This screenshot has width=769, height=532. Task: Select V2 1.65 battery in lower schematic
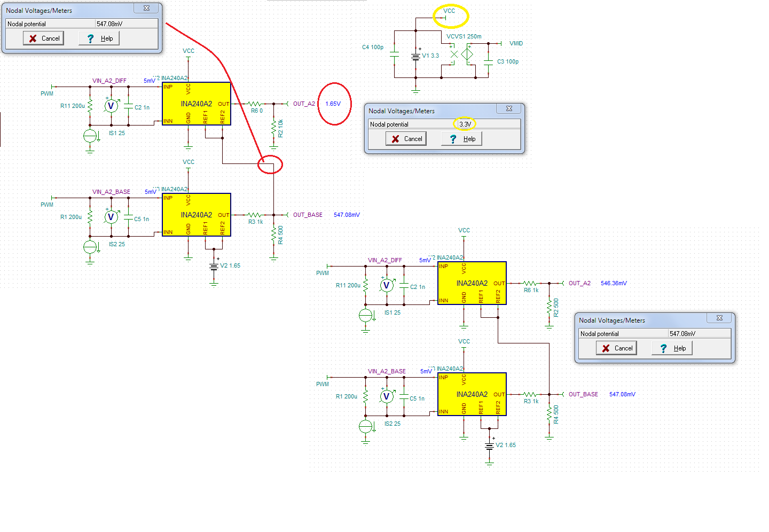pyautogui.click(x=489, y=445)
